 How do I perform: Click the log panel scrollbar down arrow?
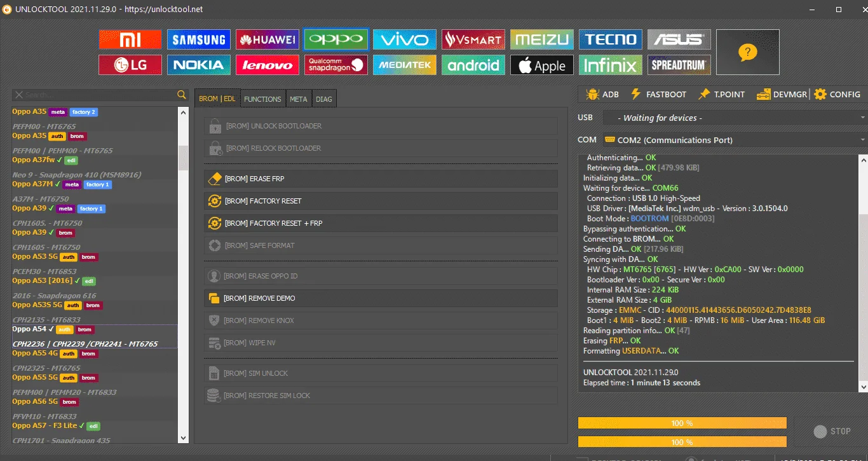[864, 386]
